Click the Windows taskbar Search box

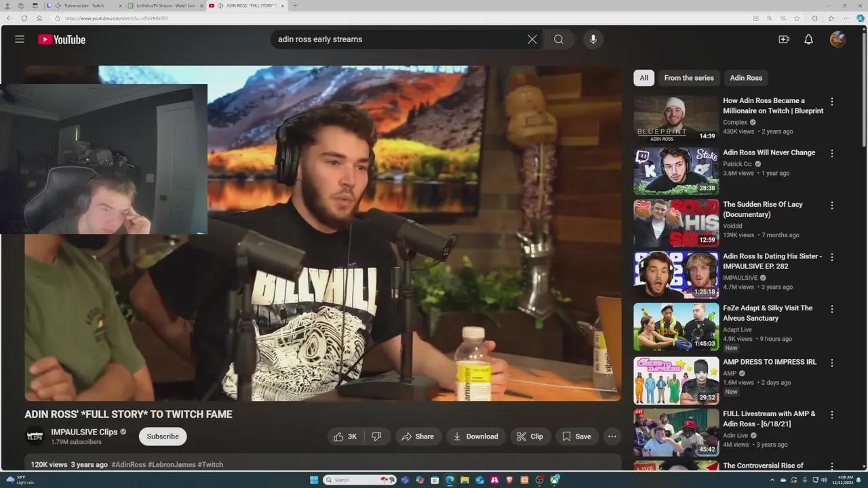coord(359,480)
